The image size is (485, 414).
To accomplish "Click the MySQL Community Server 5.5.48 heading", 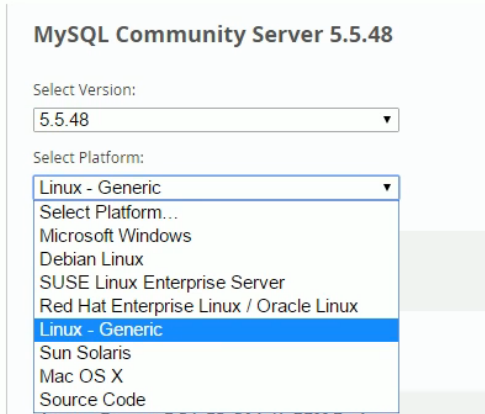I will (213, 35).
